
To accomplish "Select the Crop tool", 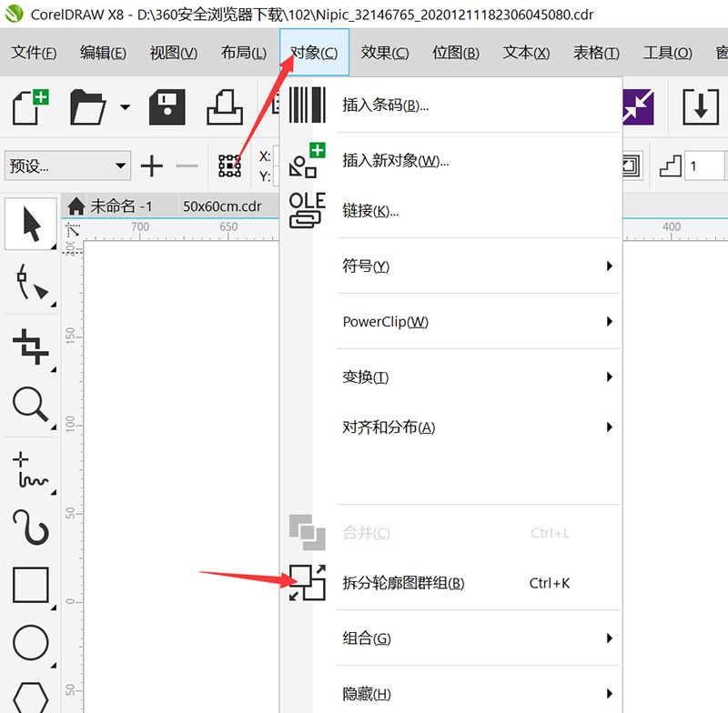I will click(31, 346).
